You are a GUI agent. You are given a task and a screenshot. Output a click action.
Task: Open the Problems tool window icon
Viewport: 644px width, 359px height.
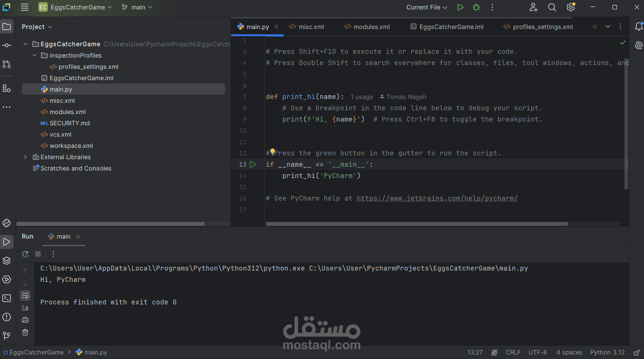7,317
